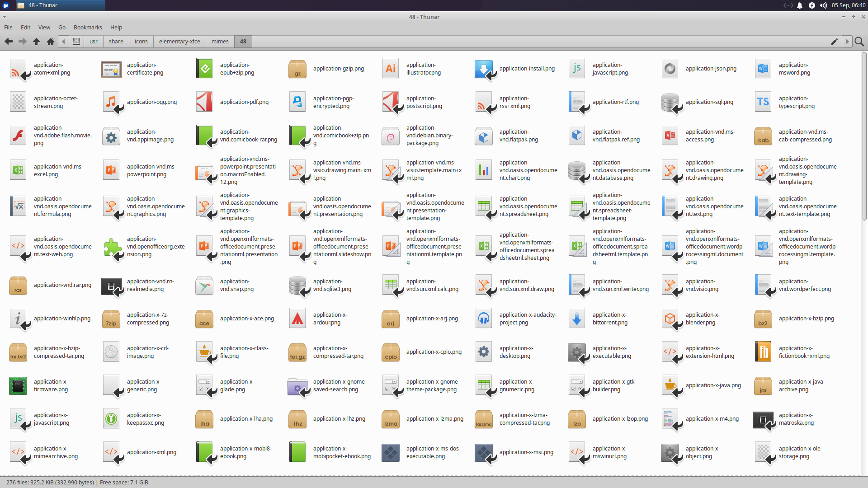
Task: Click the application-winhlp.png file name
Action: coord(62,319)
